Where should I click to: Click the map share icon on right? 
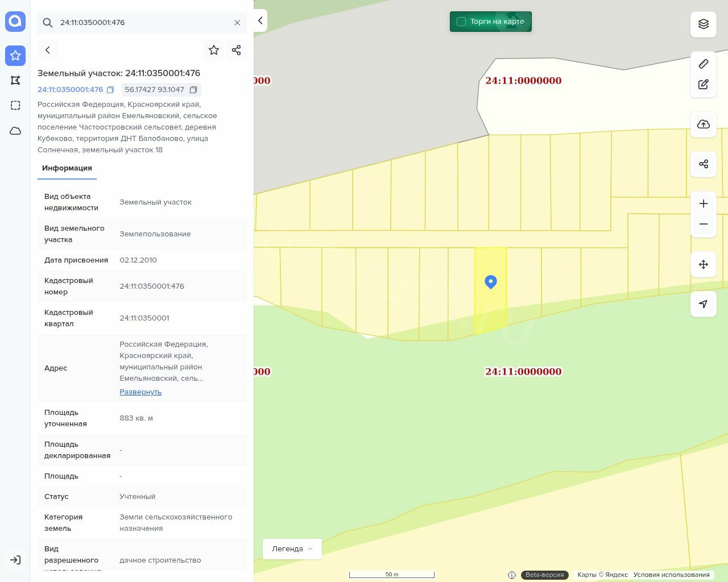point(704,164)
